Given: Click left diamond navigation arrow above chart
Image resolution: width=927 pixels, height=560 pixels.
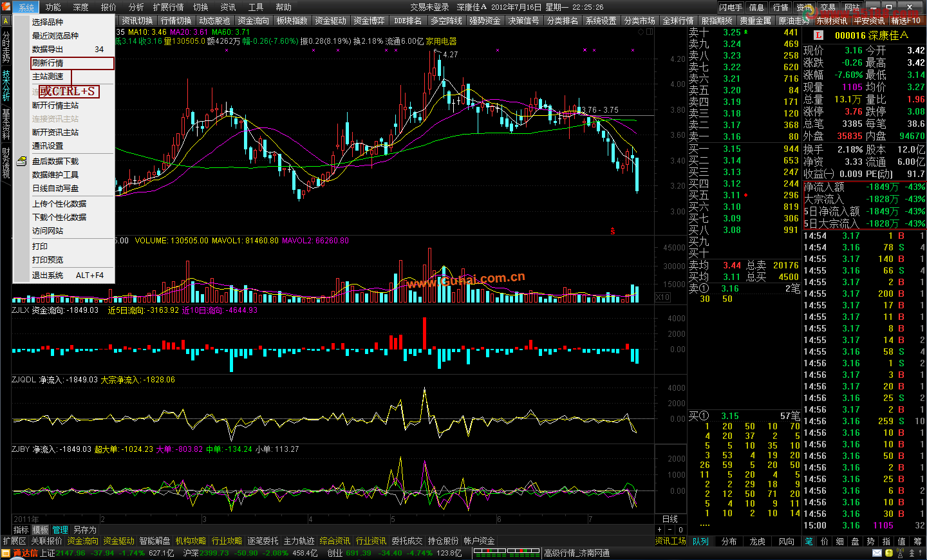Looking at the screenshot, I should (640, 32).
